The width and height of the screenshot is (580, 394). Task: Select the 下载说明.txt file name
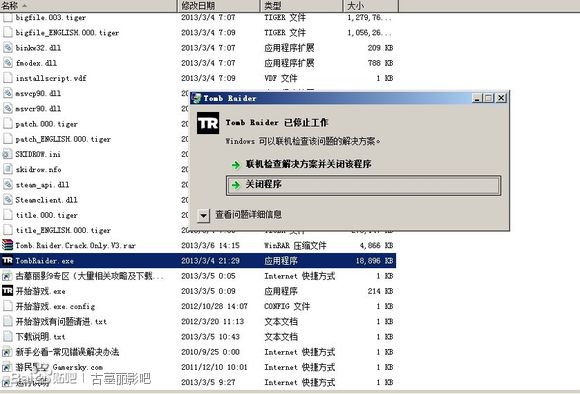40,336
